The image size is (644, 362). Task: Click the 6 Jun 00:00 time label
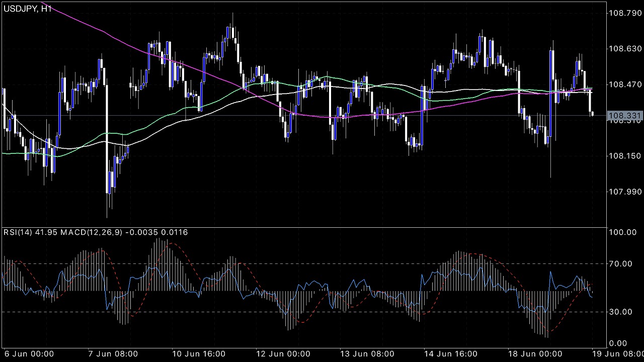click(x=29, y=354)
